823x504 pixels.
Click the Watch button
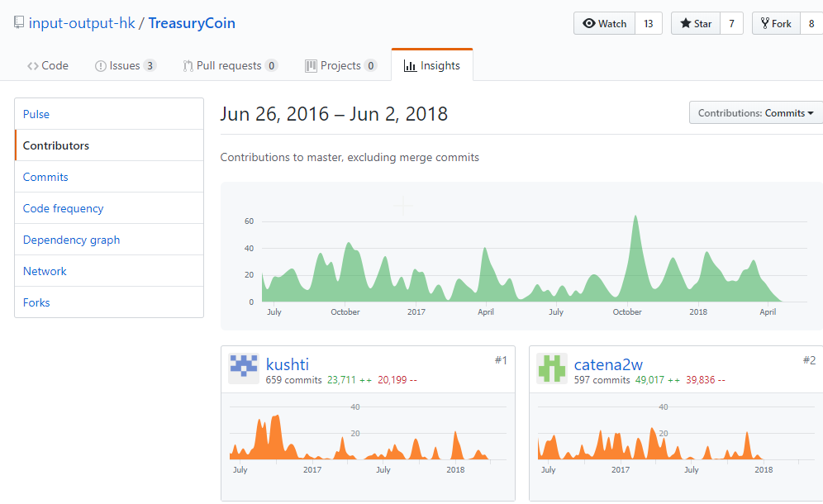605,24
